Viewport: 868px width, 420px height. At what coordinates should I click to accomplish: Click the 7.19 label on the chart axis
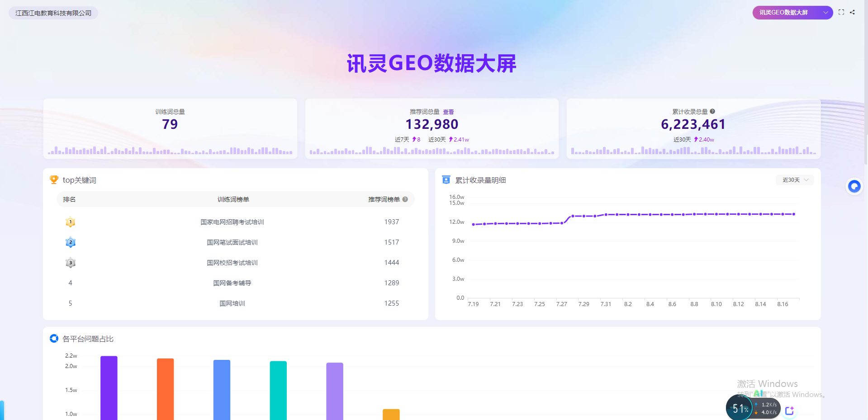[473, 304]
